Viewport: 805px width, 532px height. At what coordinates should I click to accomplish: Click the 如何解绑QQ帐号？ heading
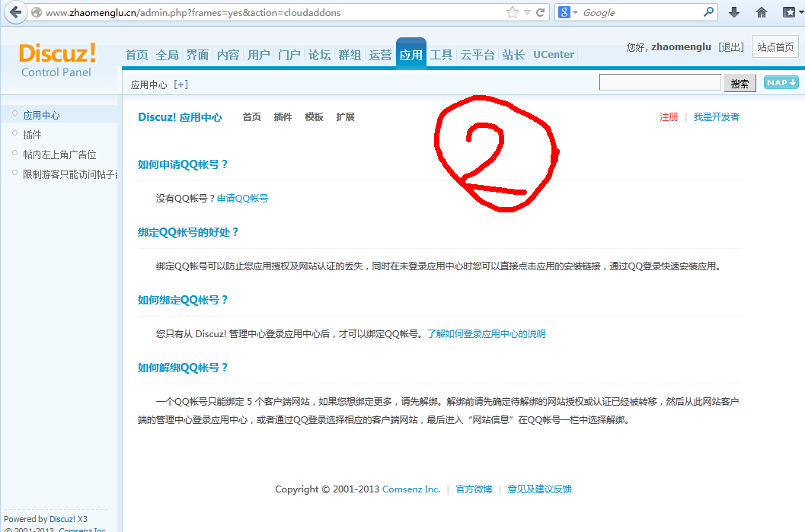point(183,368)
